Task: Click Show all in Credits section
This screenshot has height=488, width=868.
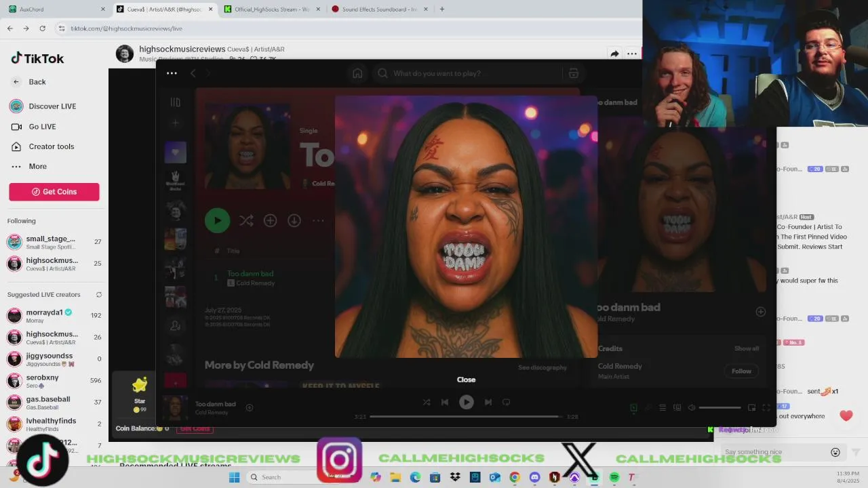Action: point(747,348)
